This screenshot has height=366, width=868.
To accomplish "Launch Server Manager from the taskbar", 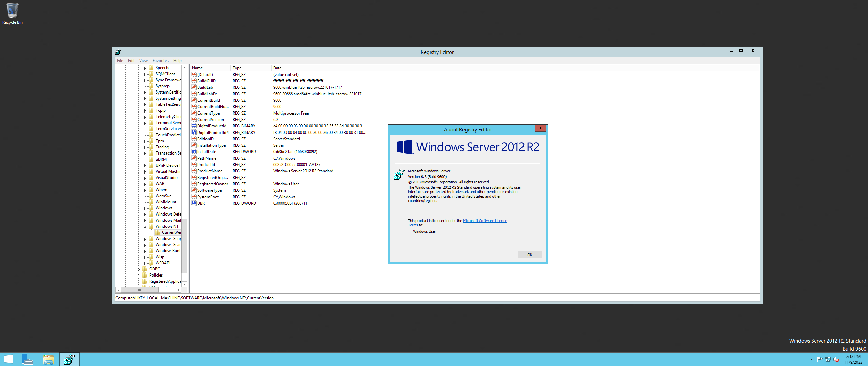I will (x=27, y=359).
